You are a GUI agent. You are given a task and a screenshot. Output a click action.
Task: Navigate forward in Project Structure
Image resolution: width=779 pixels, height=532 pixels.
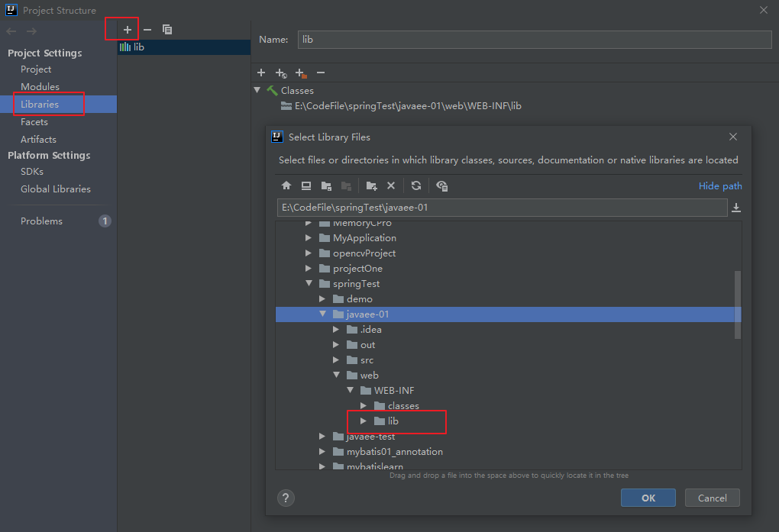click(x=31, y=31)
